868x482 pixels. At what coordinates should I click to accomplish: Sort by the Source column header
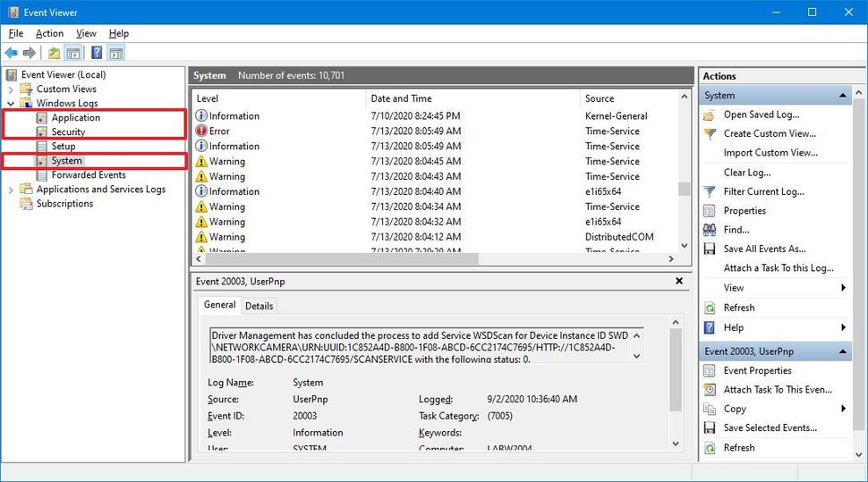pyautogui.click(x=629, y=98)
